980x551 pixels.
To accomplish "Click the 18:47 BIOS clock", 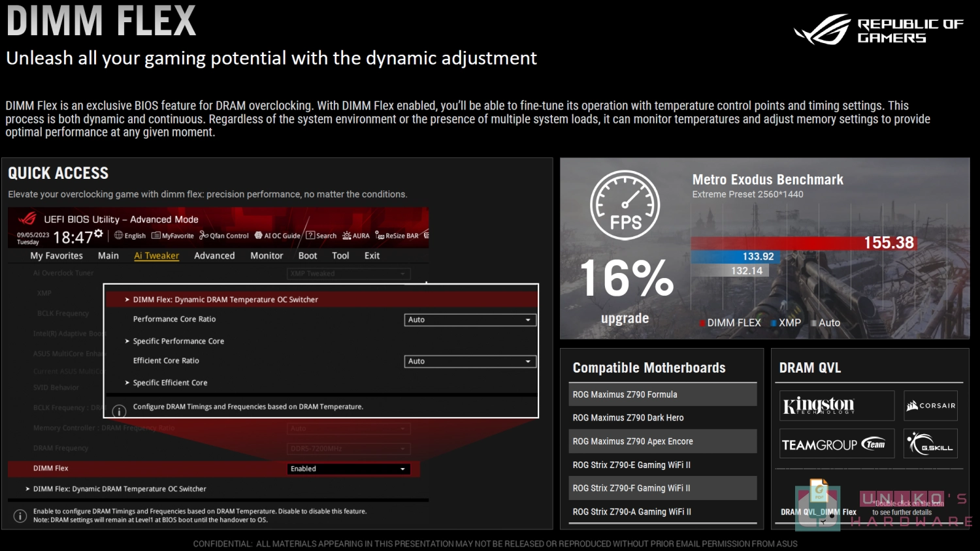I will (72, 238).
